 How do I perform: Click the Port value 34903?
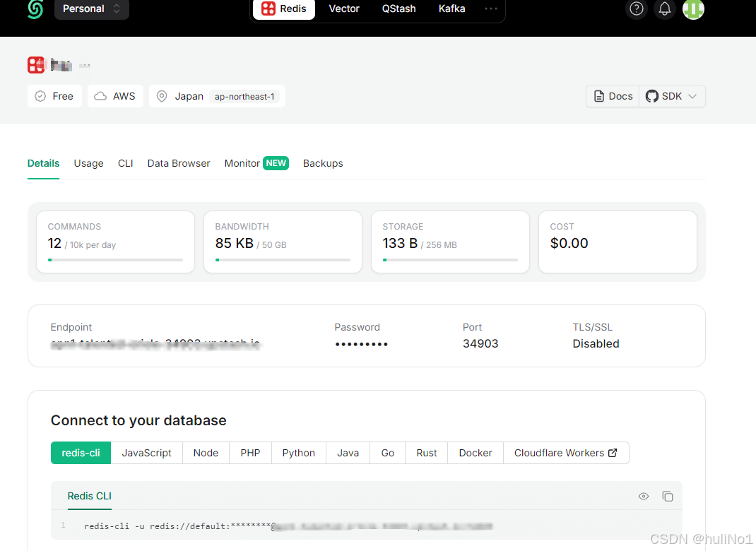pyautogui.click(x=480, y=344)
